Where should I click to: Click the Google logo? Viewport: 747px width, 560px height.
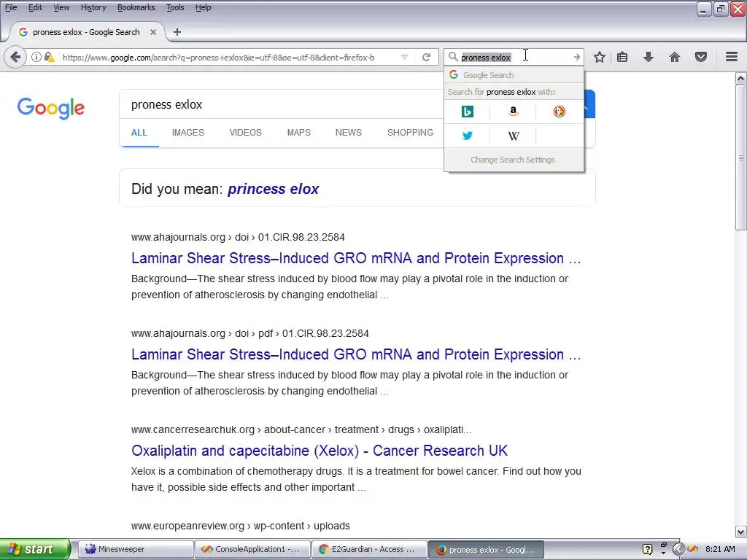click(51, 108)
